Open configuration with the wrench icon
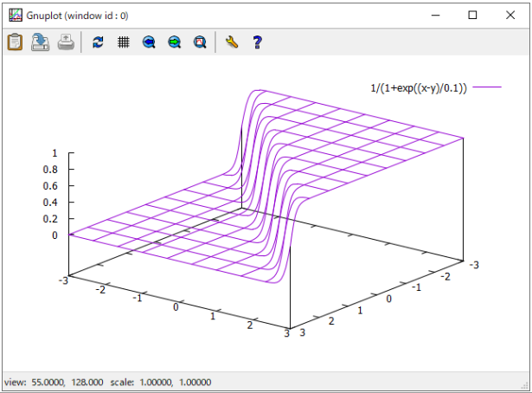532x393 pixels. (x=231, y=42)
